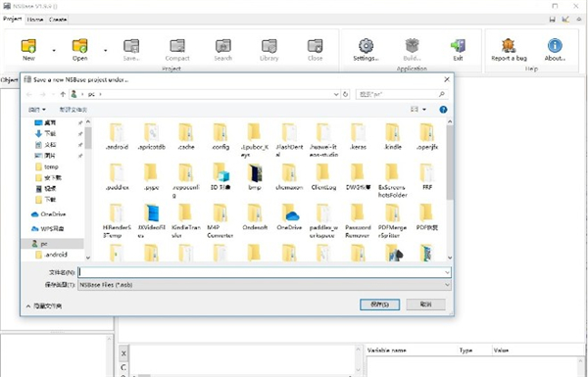The height and width of the screenshot is (377, 588).
Task: Click the Exit icon
Action: pos(458,46)
